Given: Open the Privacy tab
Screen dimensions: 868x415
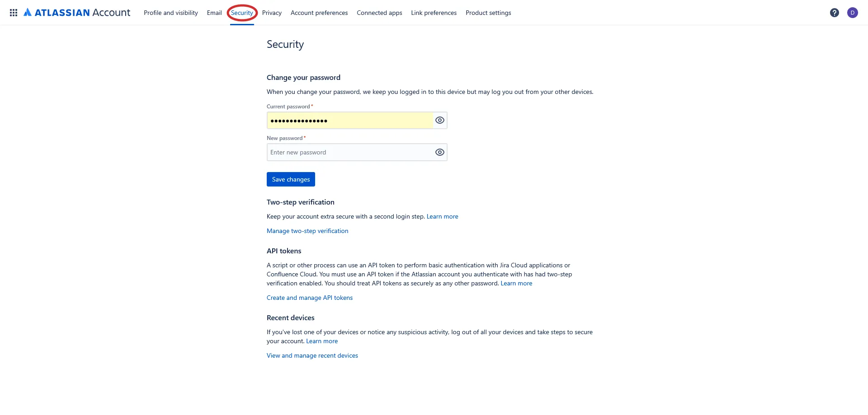Looking at the screenshot, I should click(272, 13).
